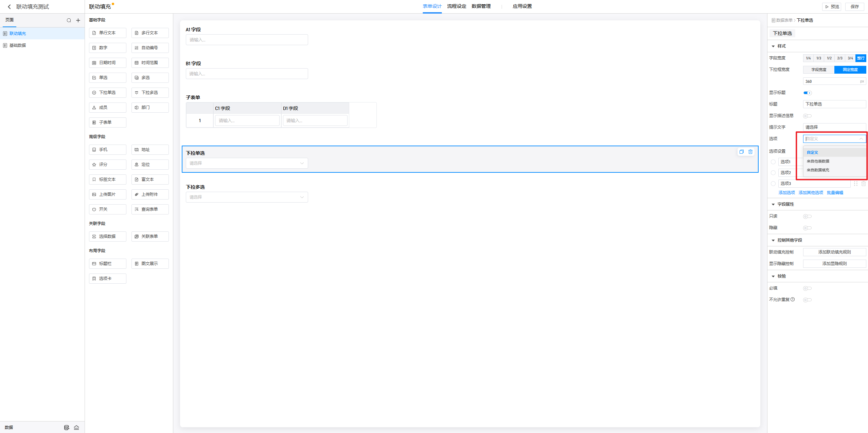Screen dimensions: 868x433
Task: Switch to the 流程设定 tab
Action: click(456, 6)
